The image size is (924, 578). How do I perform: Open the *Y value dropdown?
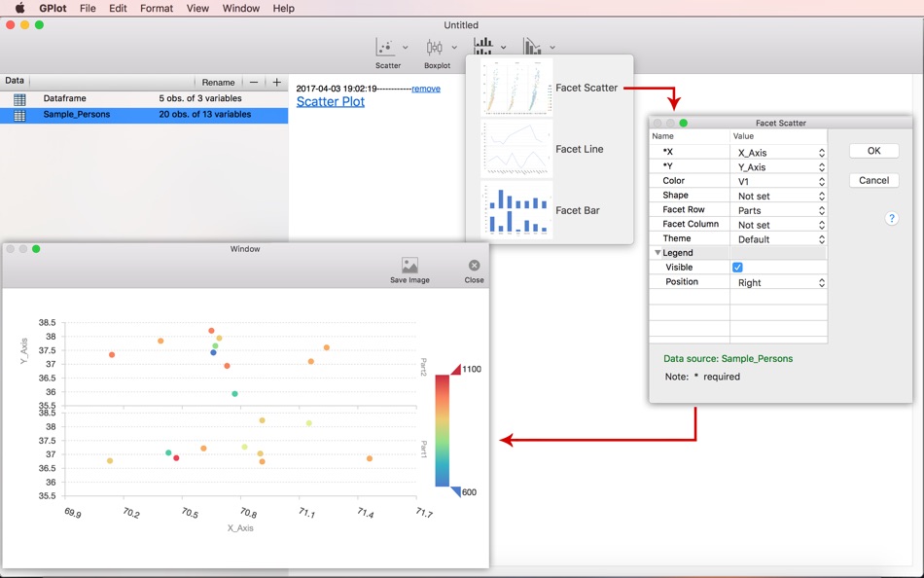click(779, 167)
